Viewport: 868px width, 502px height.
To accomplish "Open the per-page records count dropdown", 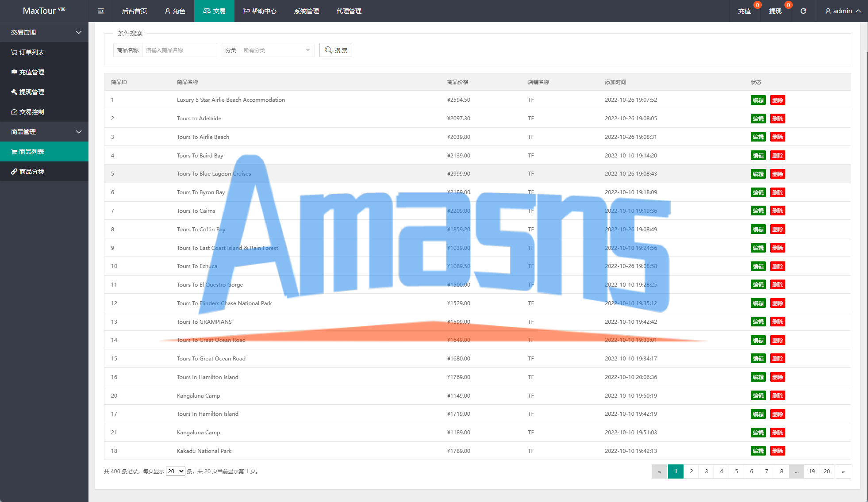I will 175,471.
